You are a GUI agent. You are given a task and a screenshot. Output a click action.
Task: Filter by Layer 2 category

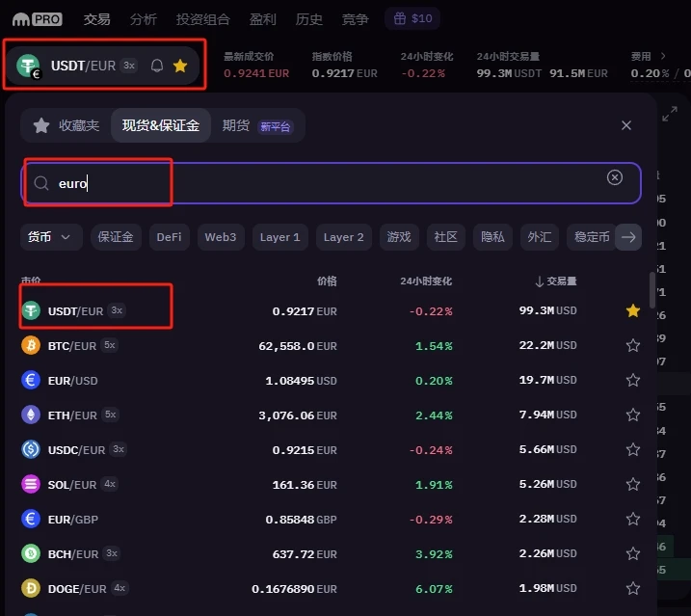coord(344,237)
